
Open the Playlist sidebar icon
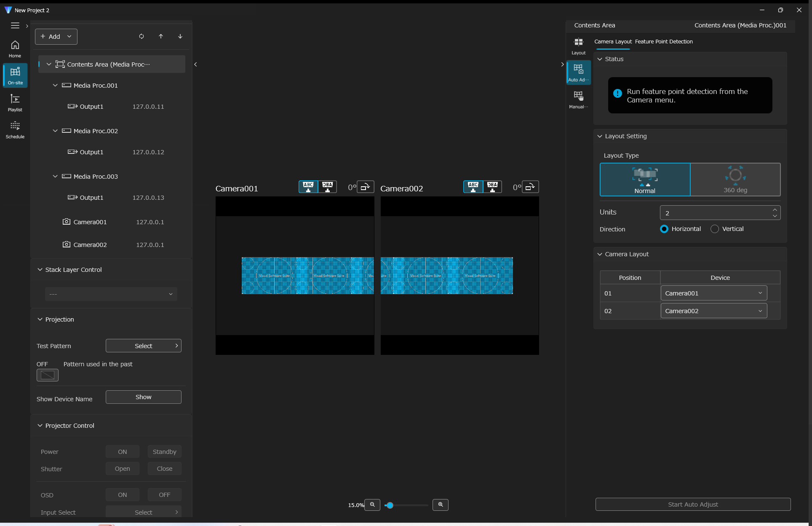coord(15,102)
